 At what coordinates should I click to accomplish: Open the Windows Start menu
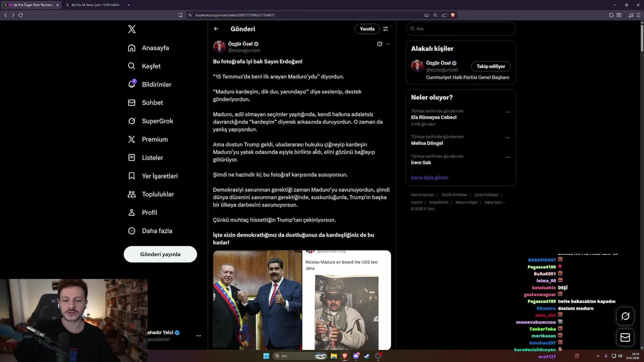pyautogui.click(x=266, y=356)
